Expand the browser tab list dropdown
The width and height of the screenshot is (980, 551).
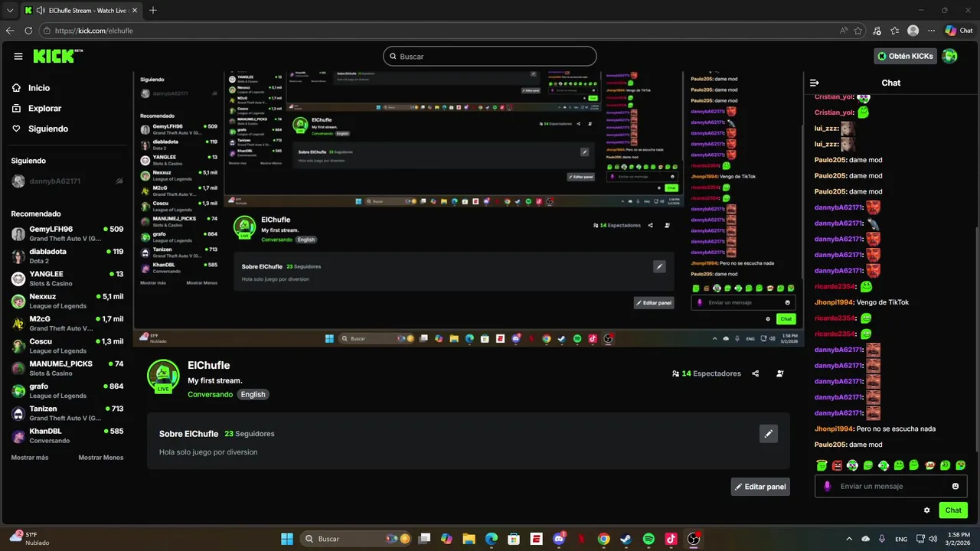click(10, 11)
